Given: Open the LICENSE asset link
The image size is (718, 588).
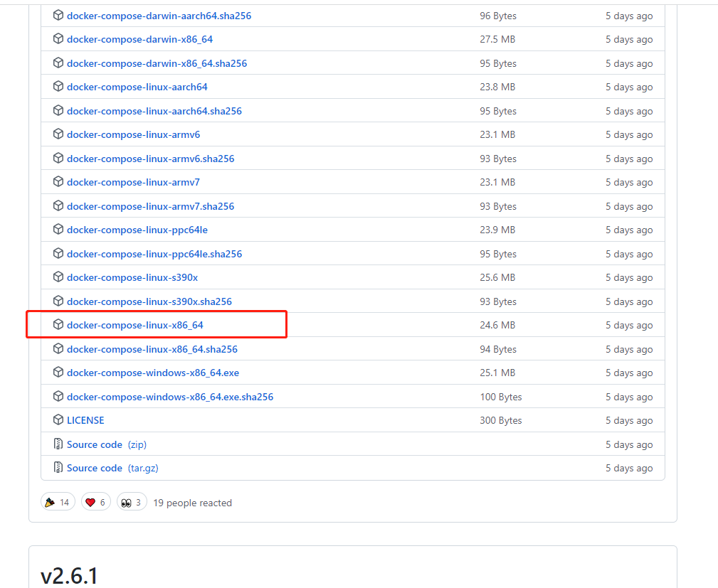Looking at the screenshot, I should pyautogui.click(x=85, y=420).
